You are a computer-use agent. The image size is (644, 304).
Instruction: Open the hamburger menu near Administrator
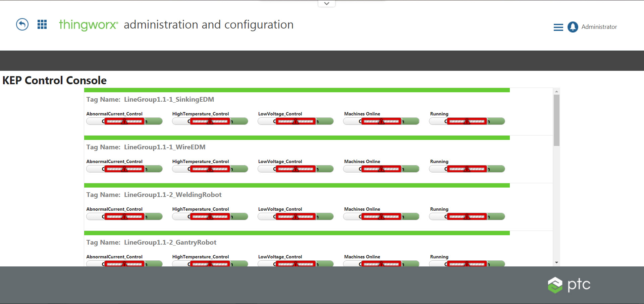click(x=558, y=27)
